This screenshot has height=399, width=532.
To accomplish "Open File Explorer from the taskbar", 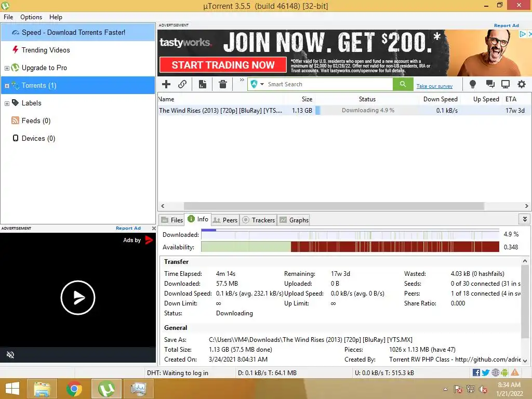I will coord(42,389).
